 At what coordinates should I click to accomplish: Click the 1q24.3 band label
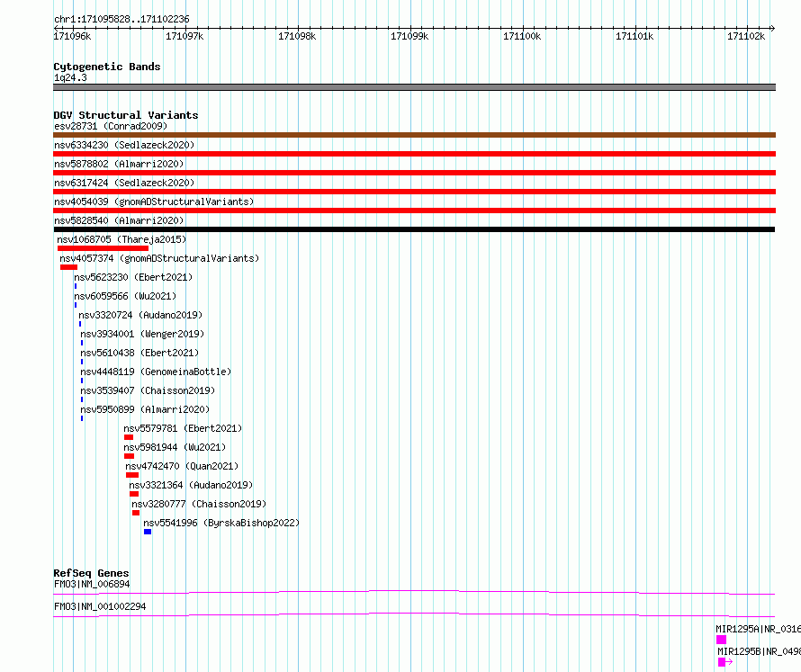click(70, 77)
